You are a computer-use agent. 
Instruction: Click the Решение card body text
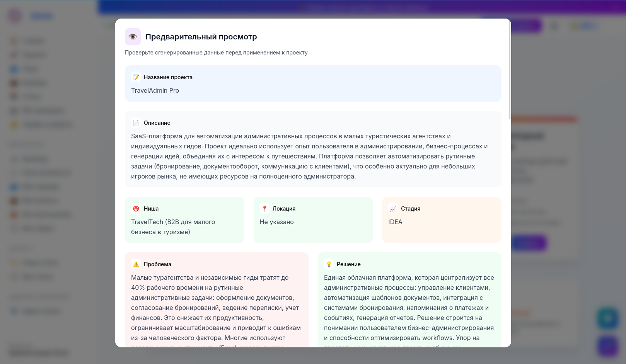tap(409, 308)
